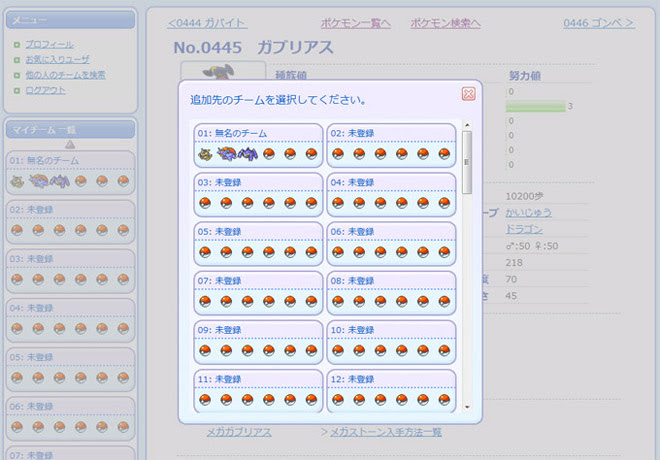This screenshot has width=660, height=460.
Task: Click the マイチーム一覧 panel header
Action: click(x=70, y=130)
